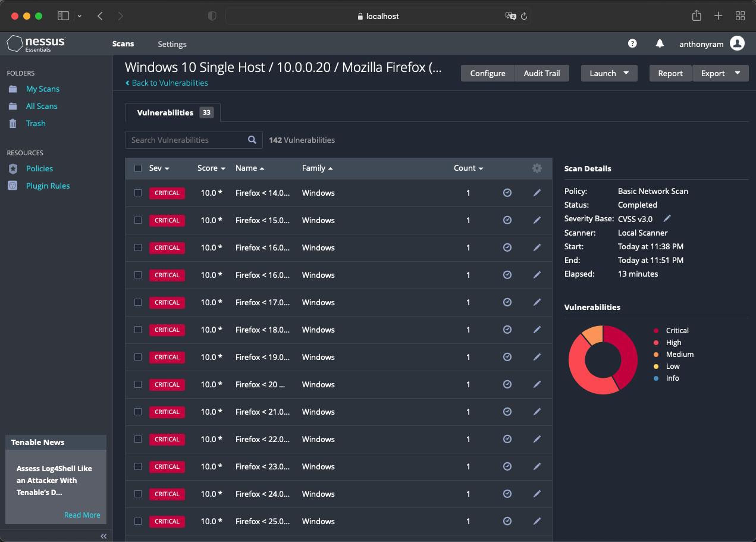Viewport: 756px width, 542px height.
Task: Sort by the Count column header
Action: [468, 168]
